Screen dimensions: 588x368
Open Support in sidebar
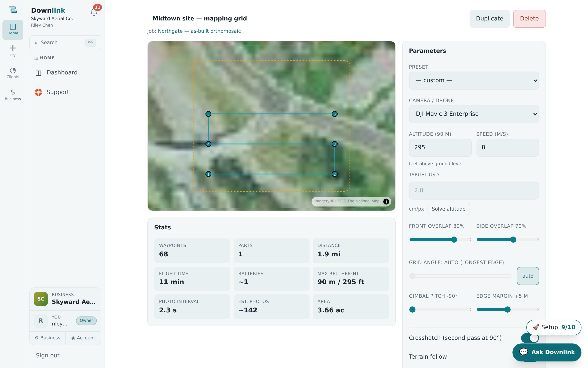65,92
